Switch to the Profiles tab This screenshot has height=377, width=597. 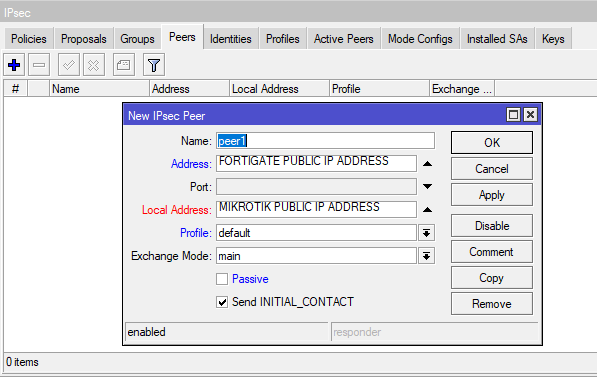click(x=283, y=39)
